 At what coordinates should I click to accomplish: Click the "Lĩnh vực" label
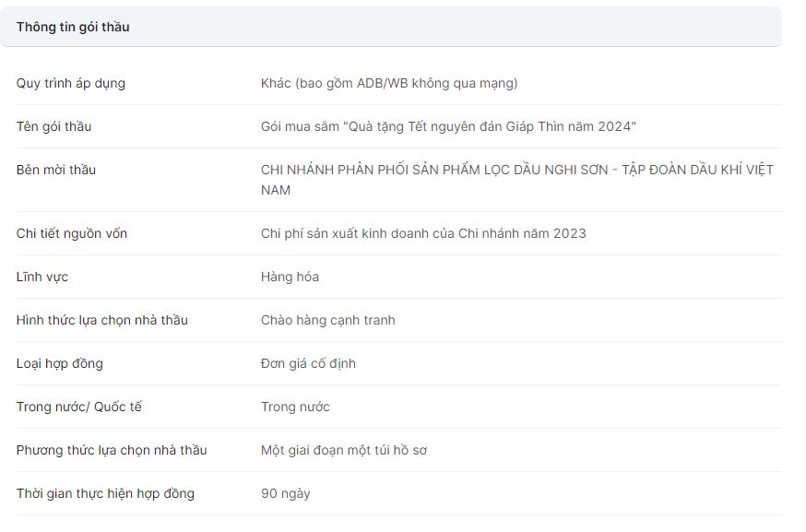click(42, 277)
